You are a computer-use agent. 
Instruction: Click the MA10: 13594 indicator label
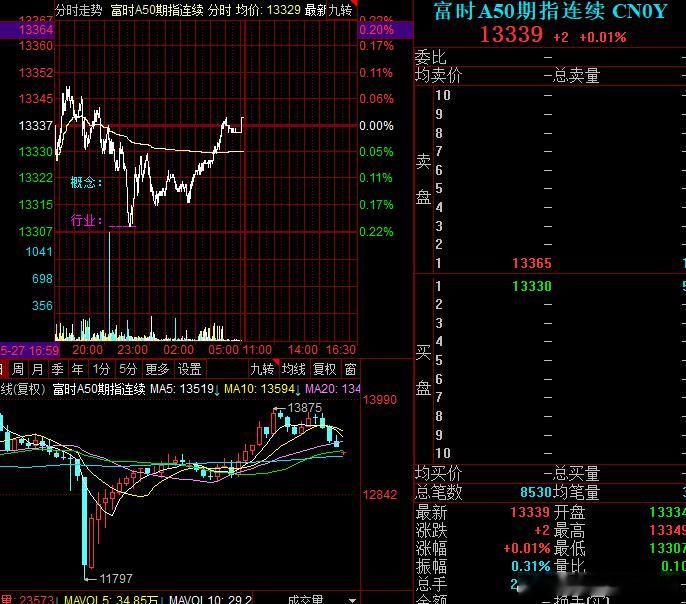pyautogui.click(x=259, y=388)
